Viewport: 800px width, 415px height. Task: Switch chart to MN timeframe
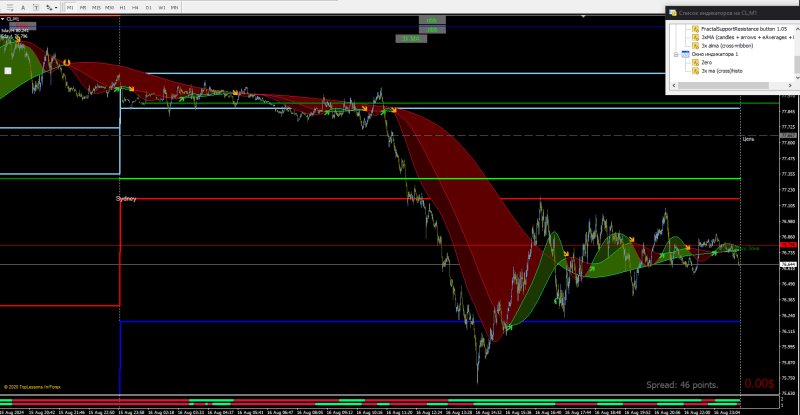(174, 8)
